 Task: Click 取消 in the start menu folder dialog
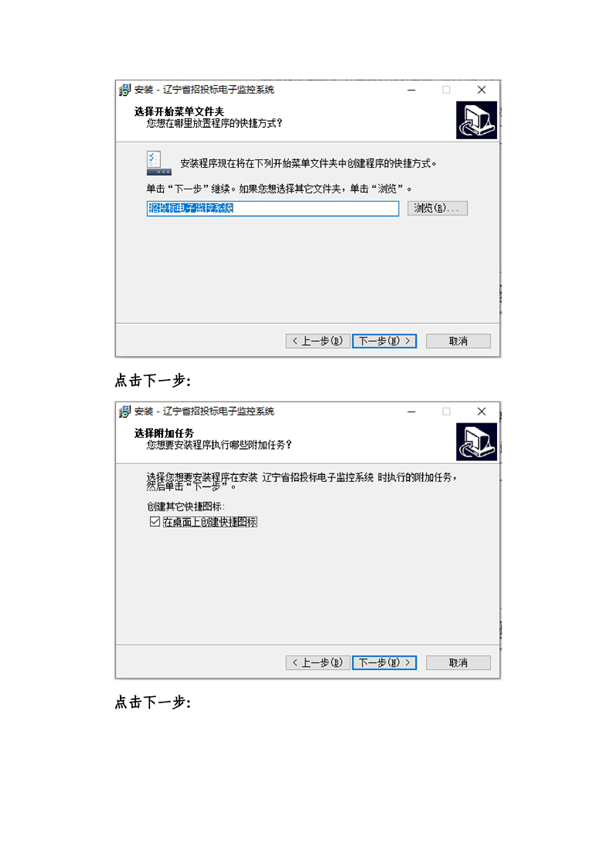(x=458, y=341)
